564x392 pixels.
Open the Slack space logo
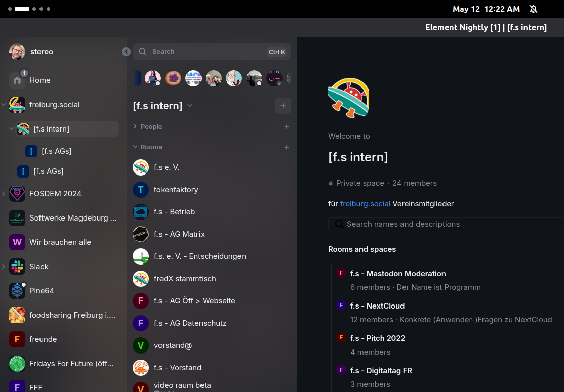coord(17,267)
